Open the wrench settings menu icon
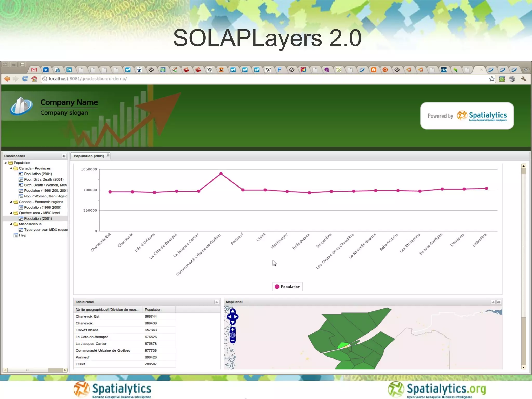The image size is (532, 399). point(523,79)
